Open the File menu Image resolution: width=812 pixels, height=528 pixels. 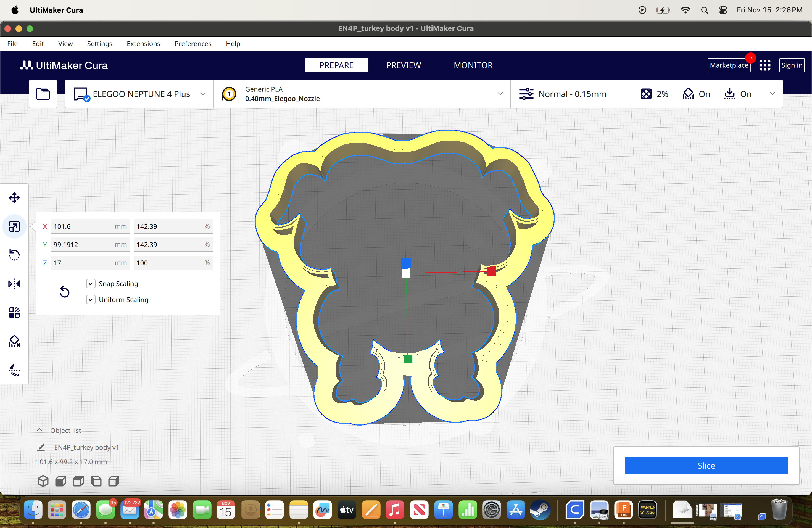pyautogui.click(x=12, y=44)
